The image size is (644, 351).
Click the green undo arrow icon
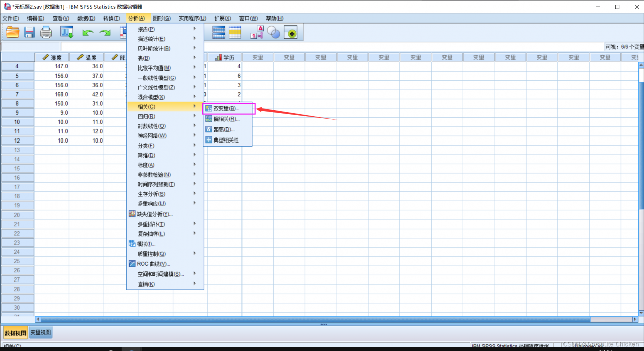(x=88, y=32)
